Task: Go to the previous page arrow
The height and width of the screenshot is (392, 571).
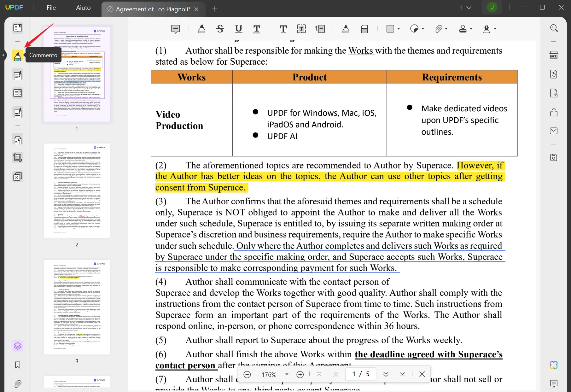Action: 336,374
